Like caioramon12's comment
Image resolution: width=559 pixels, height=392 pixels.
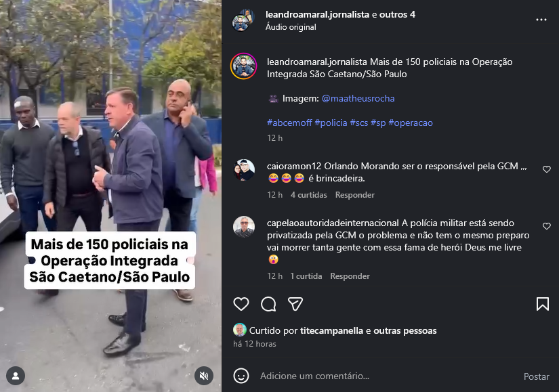tap(547, 169)
